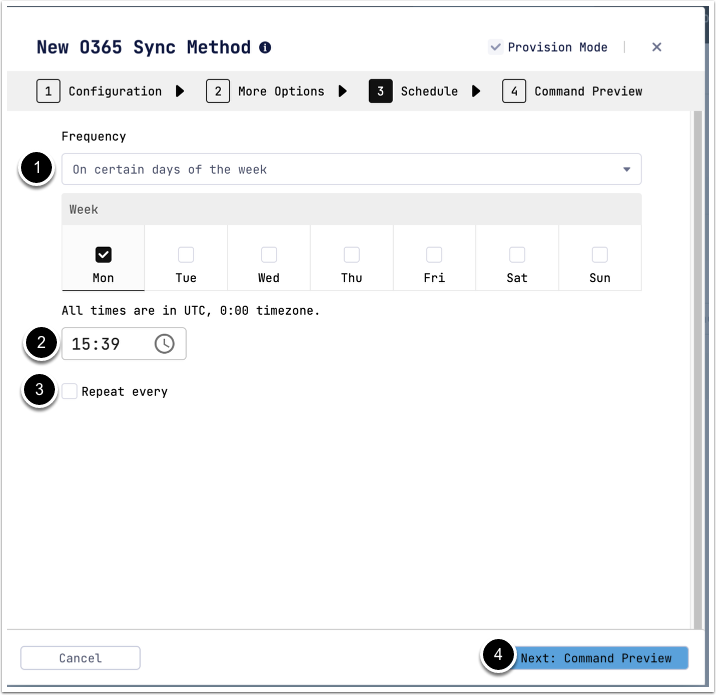This screenshot has height=695, width=716.
Task: Click the info icon beside the title
Action: 265,47
